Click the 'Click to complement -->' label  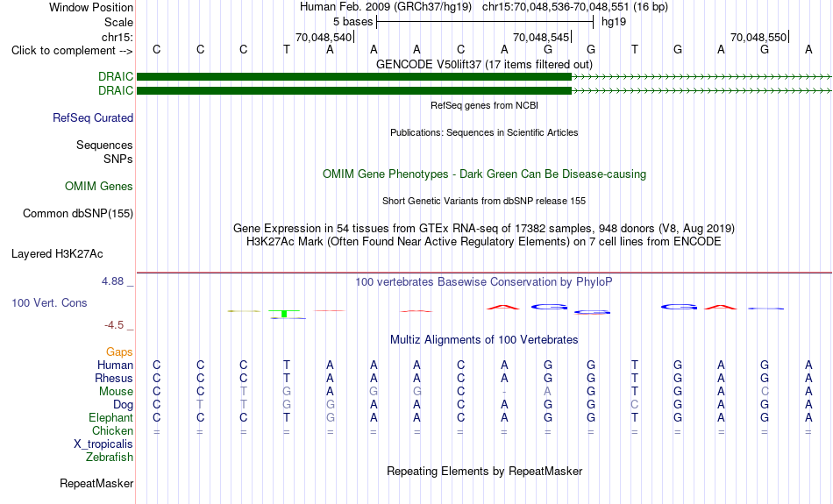tap(72, 51)
